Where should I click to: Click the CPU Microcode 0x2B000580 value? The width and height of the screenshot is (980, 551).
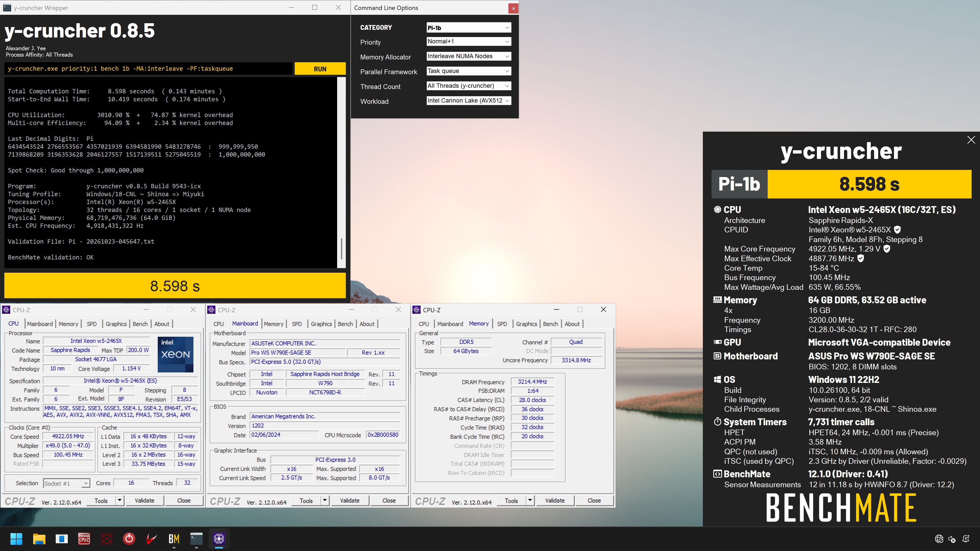[383, 435]
